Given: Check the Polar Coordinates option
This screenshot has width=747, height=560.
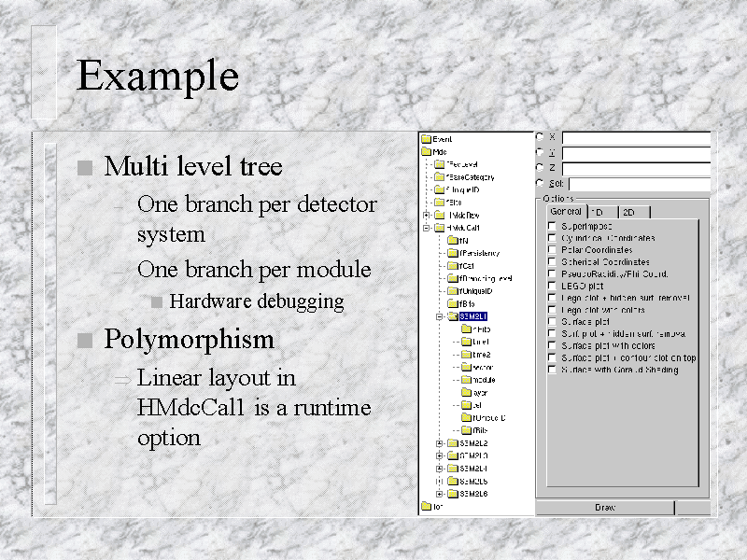Looking at the screenshot, I should tap(552, 250).
